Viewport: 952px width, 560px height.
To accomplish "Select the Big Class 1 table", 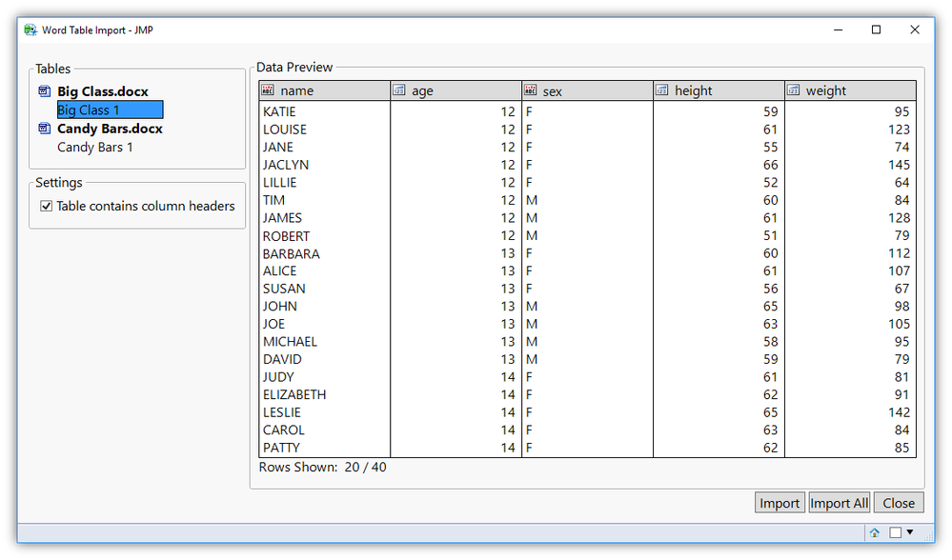I will coord(110,110).
